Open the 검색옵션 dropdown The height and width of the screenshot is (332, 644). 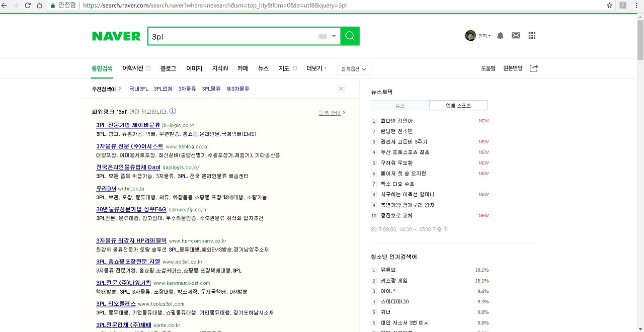tap(354, 69)
